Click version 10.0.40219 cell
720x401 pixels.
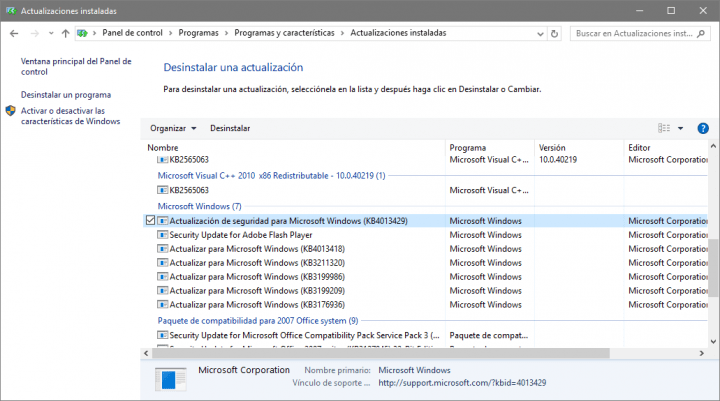coord(558,159)
